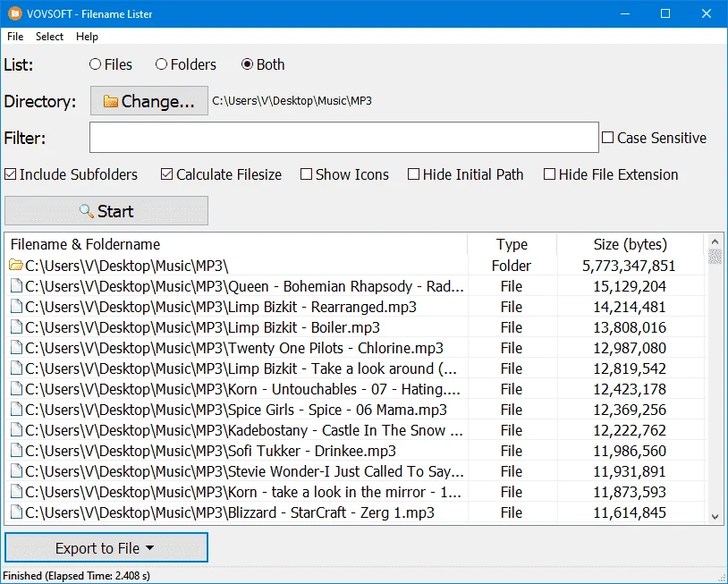Select the size value 15,129,204
This screenshot has height=584, width=728.
[630, 286]
